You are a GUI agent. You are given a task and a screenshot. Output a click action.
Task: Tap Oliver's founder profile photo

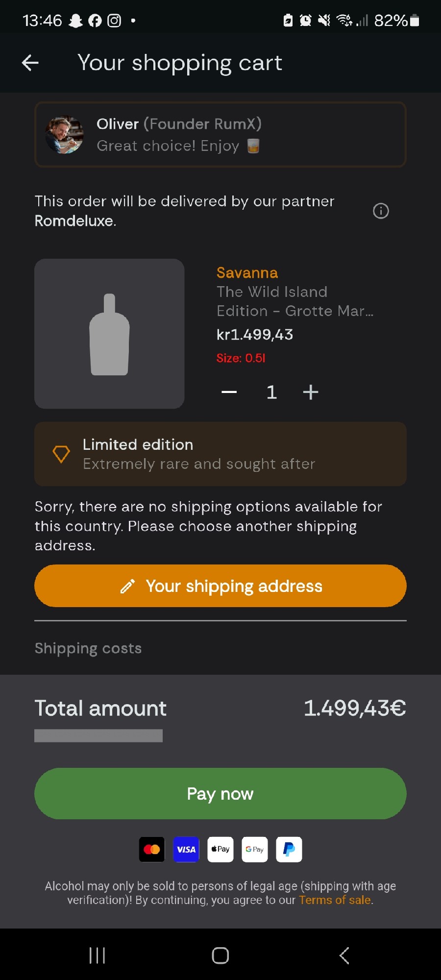[65, 135]
